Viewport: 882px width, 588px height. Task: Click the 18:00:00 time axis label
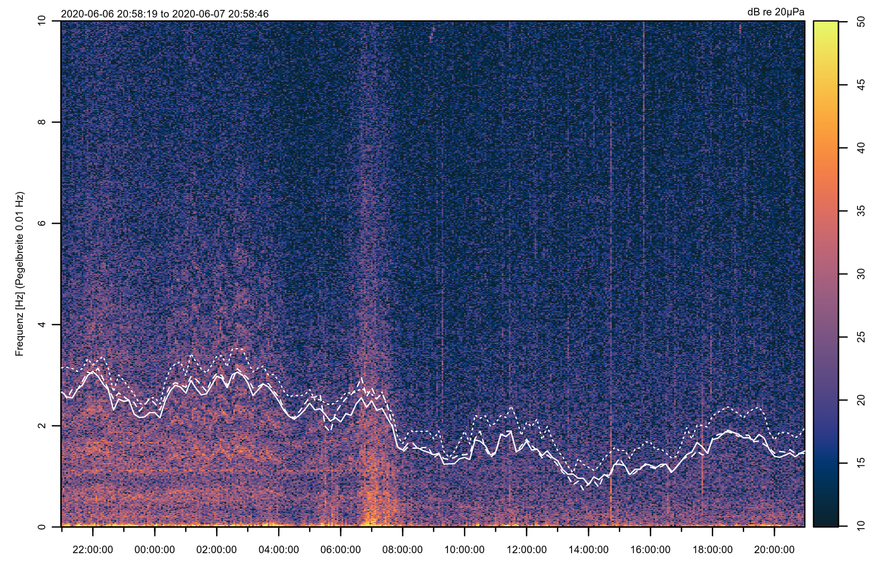pos(712,550)
